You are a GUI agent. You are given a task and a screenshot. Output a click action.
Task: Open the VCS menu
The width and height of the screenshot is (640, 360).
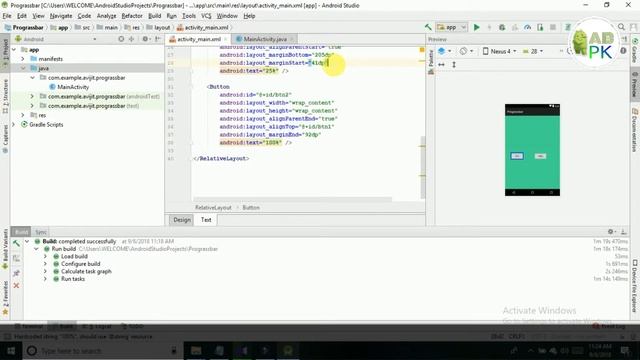(206, 16)
